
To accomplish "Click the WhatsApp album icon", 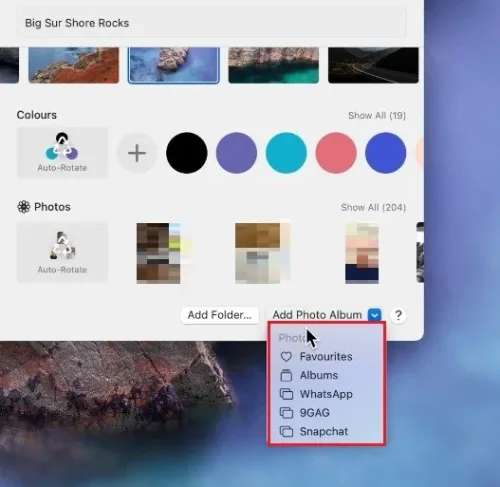I will tap(286, 394).
